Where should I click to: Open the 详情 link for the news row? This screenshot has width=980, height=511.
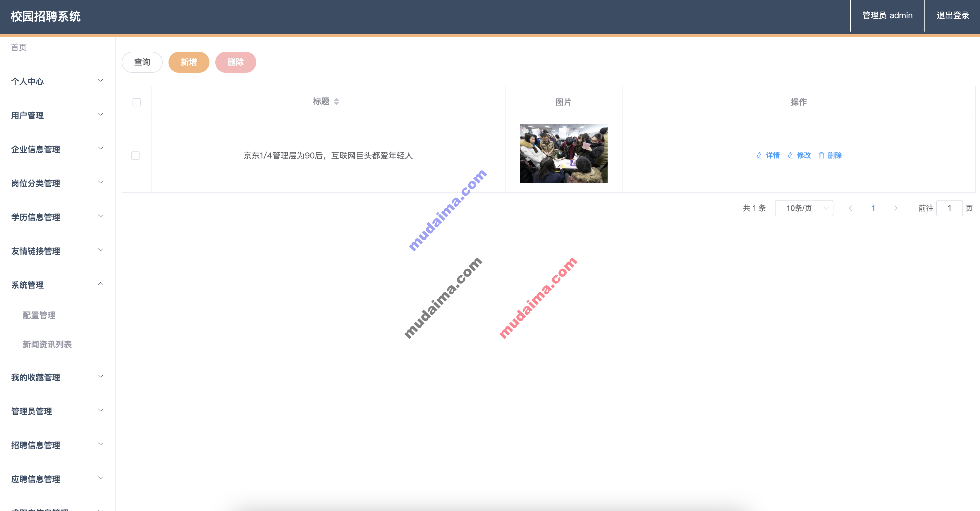pyautogui.click(x=773, y=156)
